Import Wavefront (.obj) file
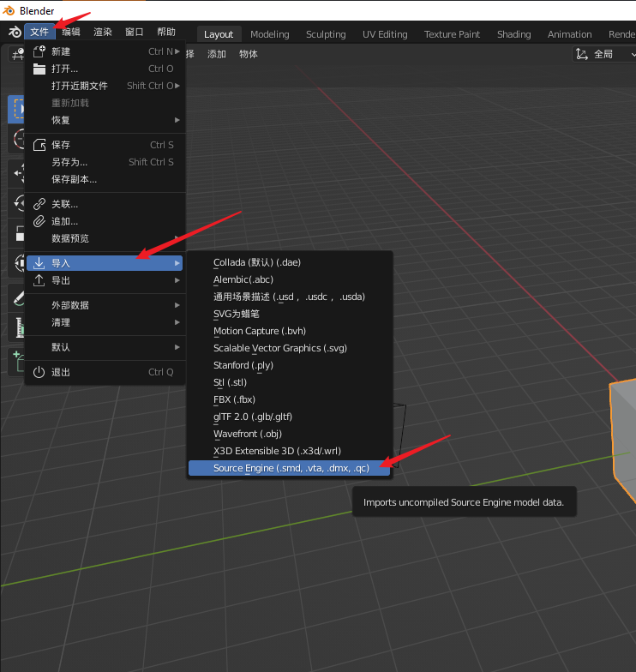 (x=290, y=434)
